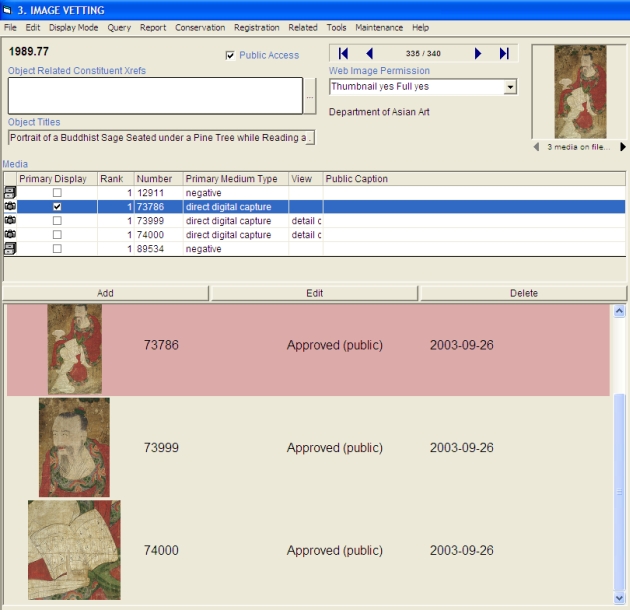The height and width of the screenshot is (610, 630).
Task: Jump to last record navigation arrow
Action: (x=504, y=54)
